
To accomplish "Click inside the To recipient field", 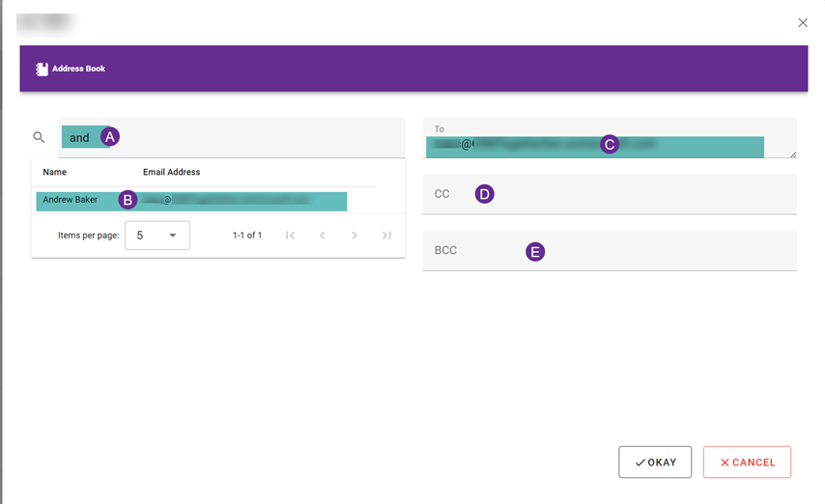I will coord(594,145).
